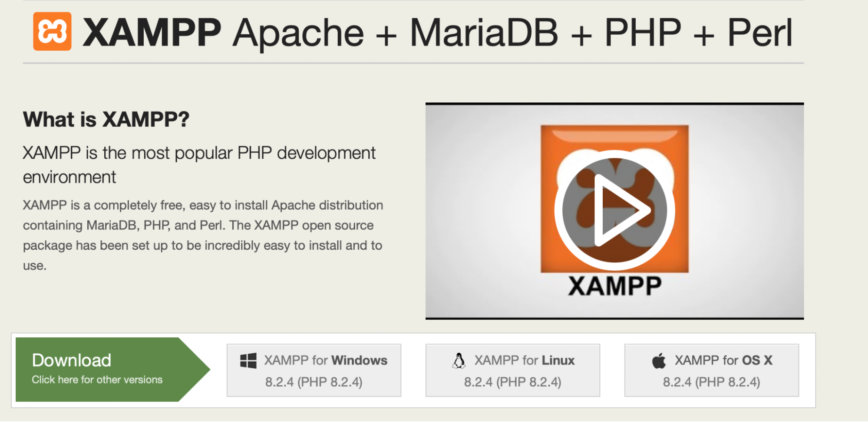Download XAMPP for OS X 8.2.4
868x422 pixels.
(x=712, y=370)
